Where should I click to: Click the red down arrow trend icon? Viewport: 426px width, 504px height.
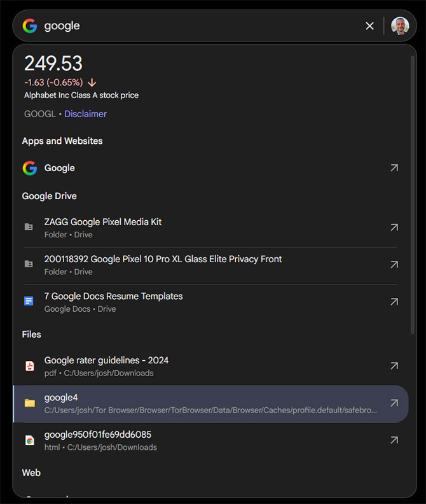click(x=92, y=83)
